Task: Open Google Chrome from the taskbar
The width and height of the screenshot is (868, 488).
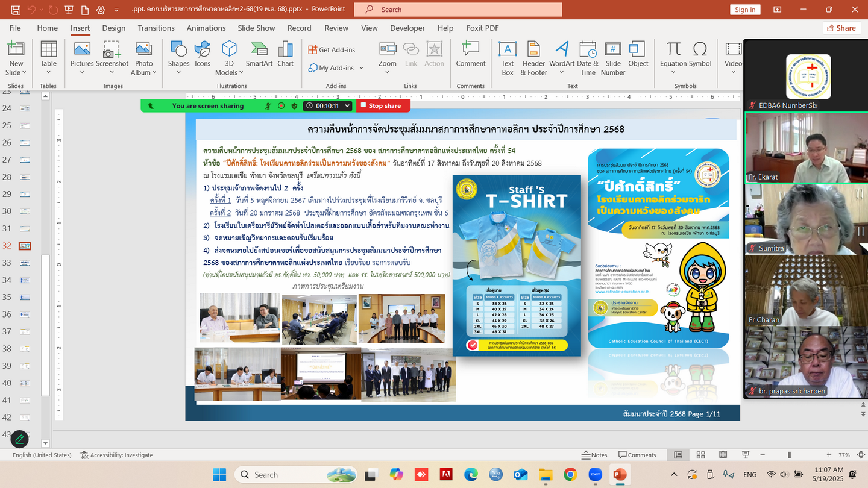Action: (x=570, y=474)
